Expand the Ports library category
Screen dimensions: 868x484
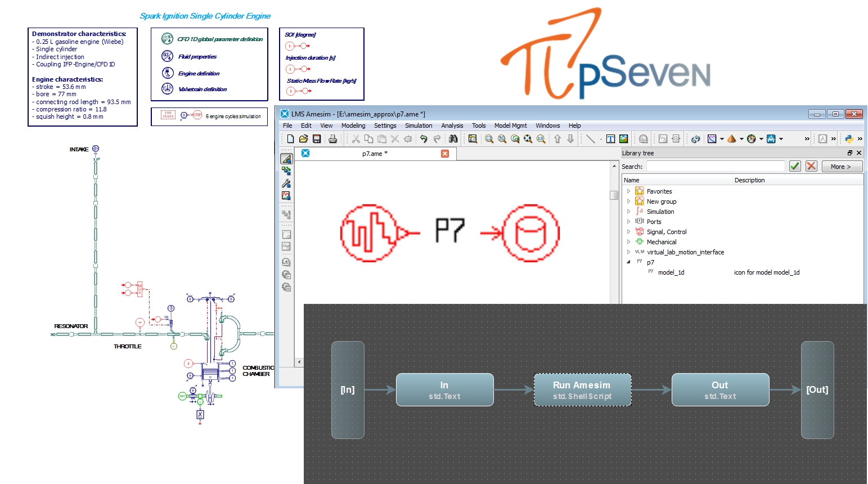(x=628, y=222)
